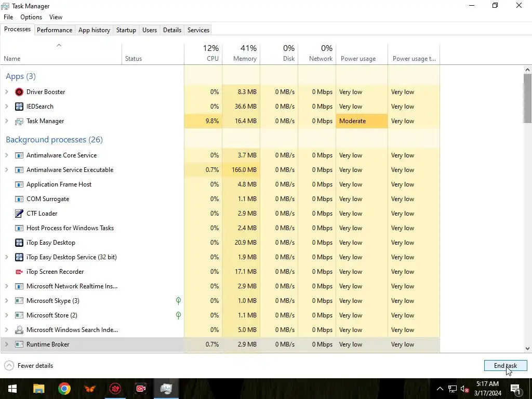Switch to the Performance tab

click(x=55, y=30)
